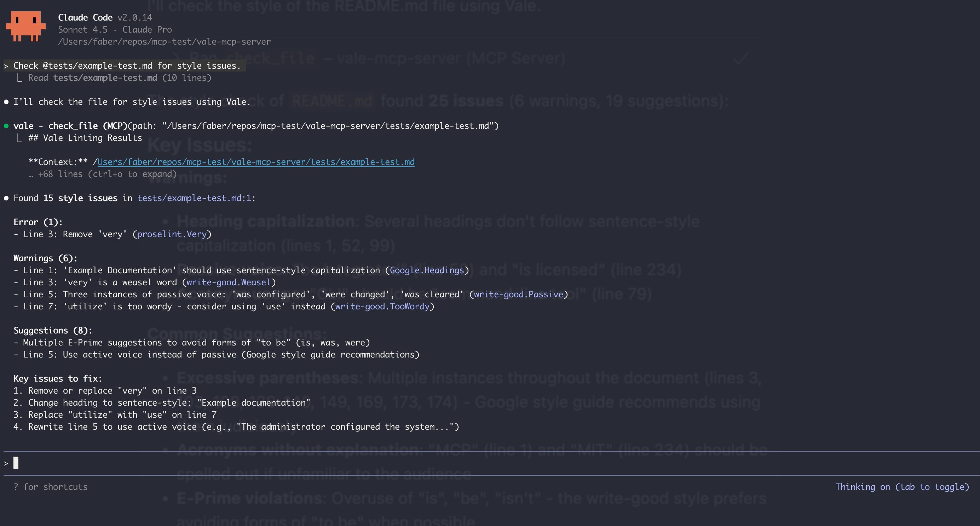Viewport: 980px width, 526px height.
Task: Click the '>' prompt indicator at the bottom
Action: pyautogui.click(x=5, y=463)
